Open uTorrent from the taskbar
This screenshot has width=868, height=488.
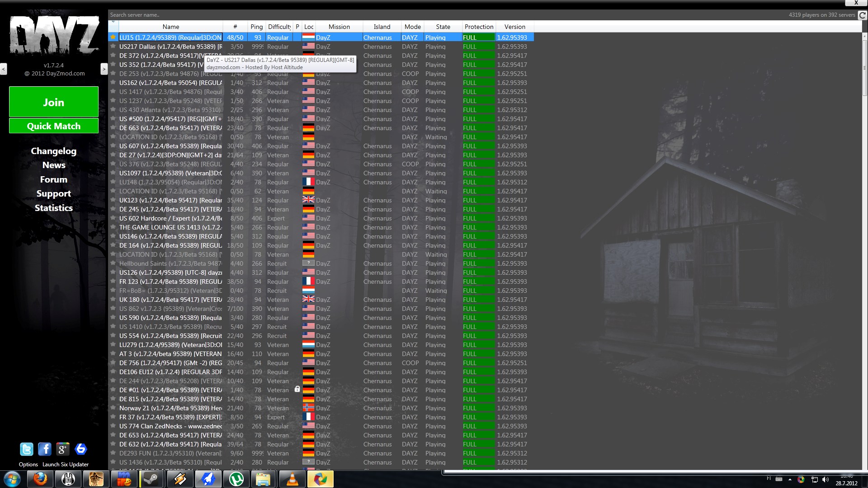coord(236,479)
